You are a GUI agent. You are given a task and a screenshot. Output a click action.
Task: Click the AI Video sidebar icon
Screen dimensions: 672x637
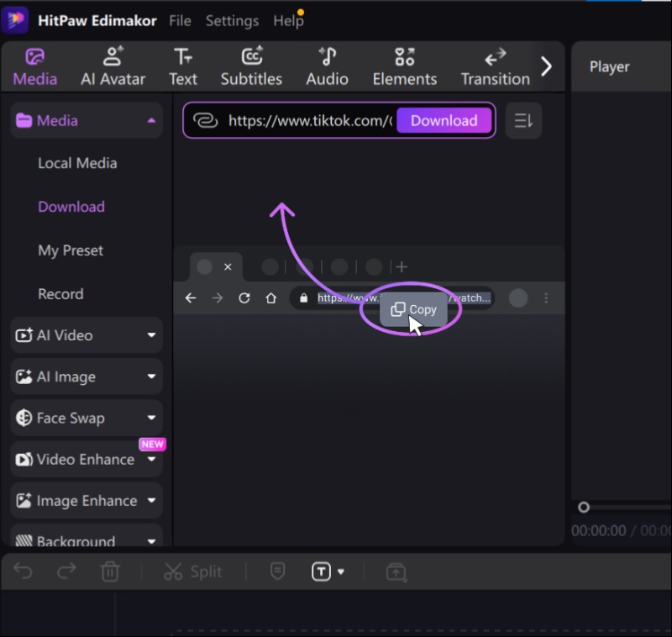click(24, 335)
